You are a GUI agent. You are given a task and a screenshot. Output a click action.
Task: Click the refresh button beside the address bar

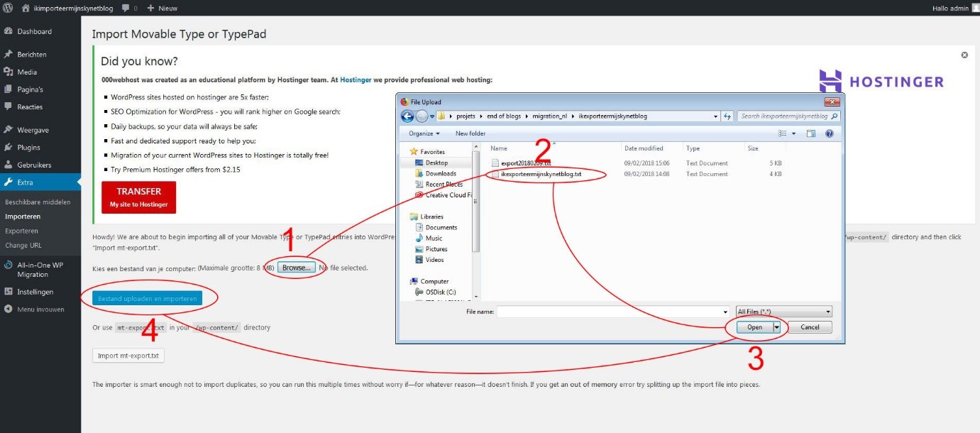click(727, 116)
